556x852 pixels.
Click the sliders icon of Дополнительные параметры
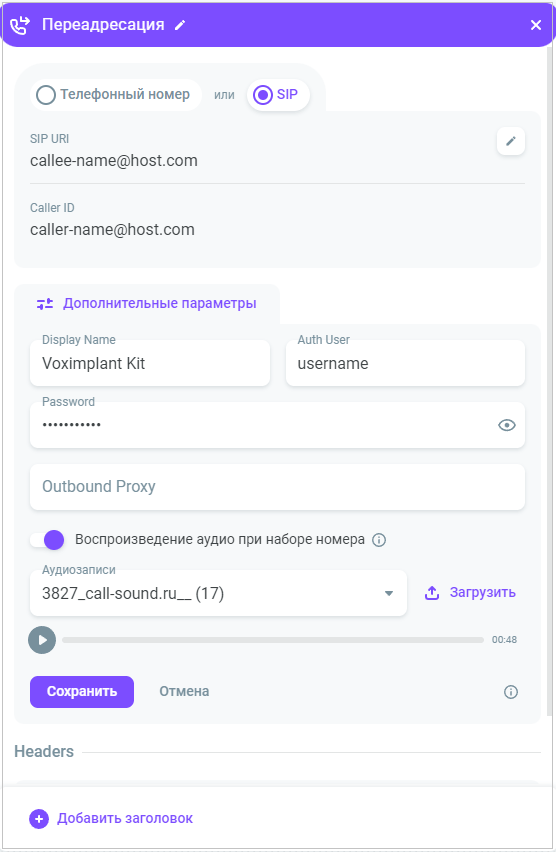45,304
